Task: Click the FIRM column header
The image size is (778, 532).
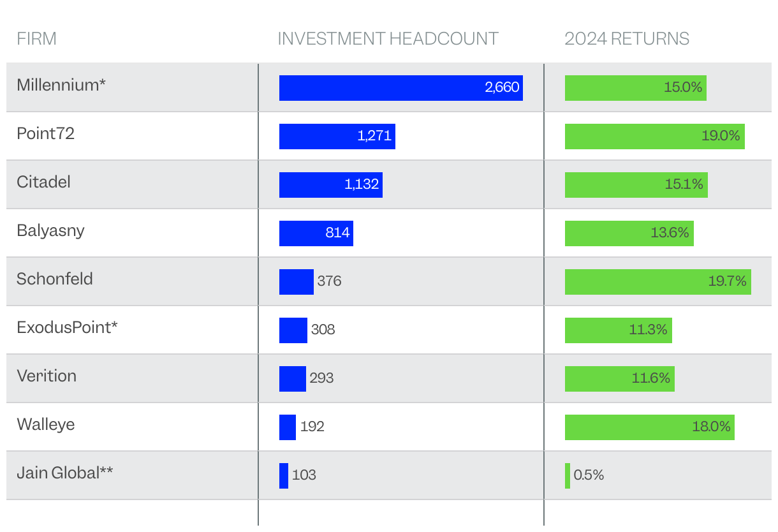Action: tap(36, 39)
